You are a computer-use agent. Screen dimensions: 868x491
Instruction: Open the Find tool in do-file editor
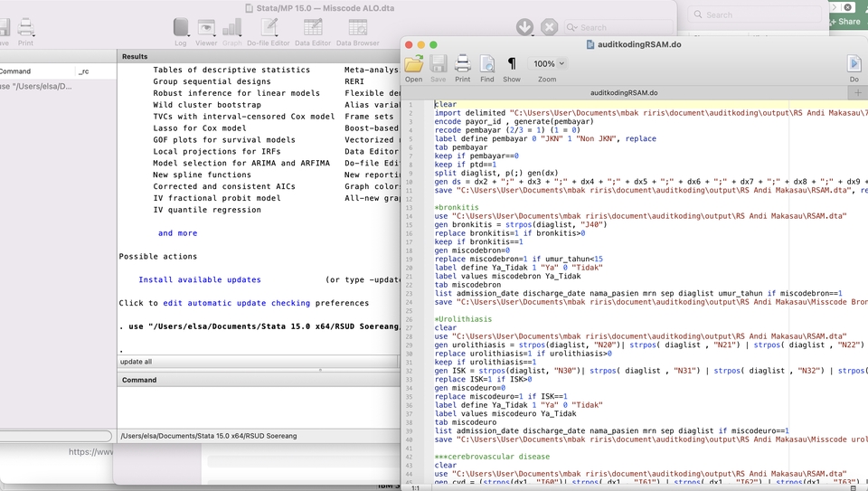pos(487,64)
